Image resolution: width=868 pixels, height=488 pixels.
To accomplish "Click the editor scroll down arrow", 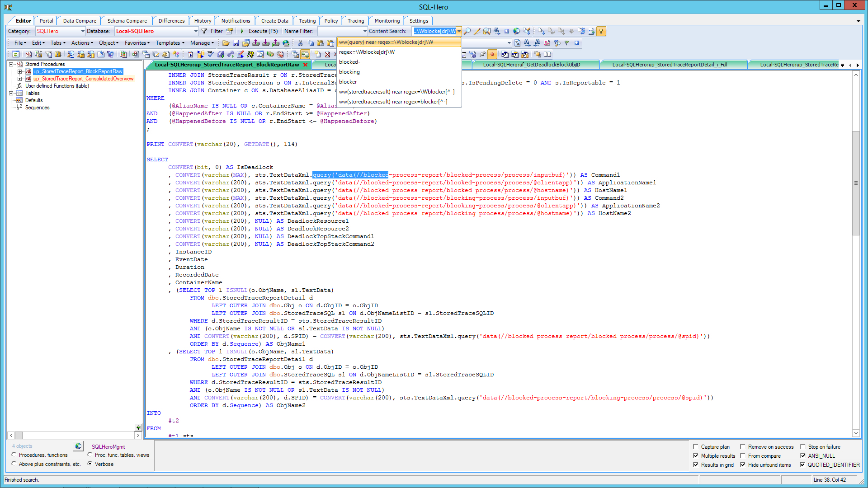I will [x=856, y=433].
